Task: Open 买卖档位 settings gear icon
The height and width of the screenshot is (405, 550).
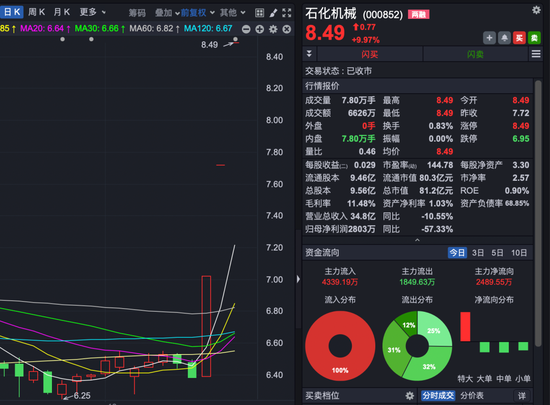Action: [x=410, y=396]
